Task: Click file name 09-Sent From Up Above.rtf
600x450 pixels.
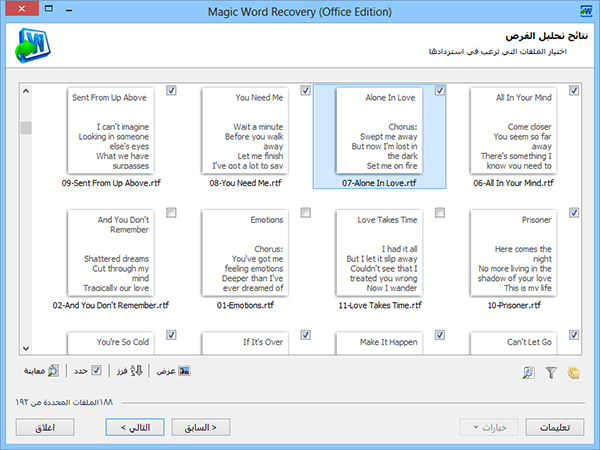Action: coord(111,183)
